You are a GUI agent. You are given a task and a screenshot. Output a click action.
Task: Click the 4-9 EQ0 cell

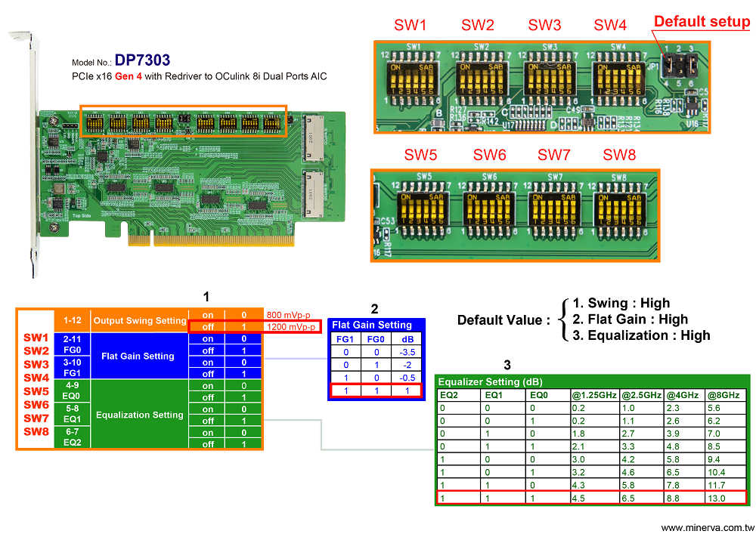73,391
